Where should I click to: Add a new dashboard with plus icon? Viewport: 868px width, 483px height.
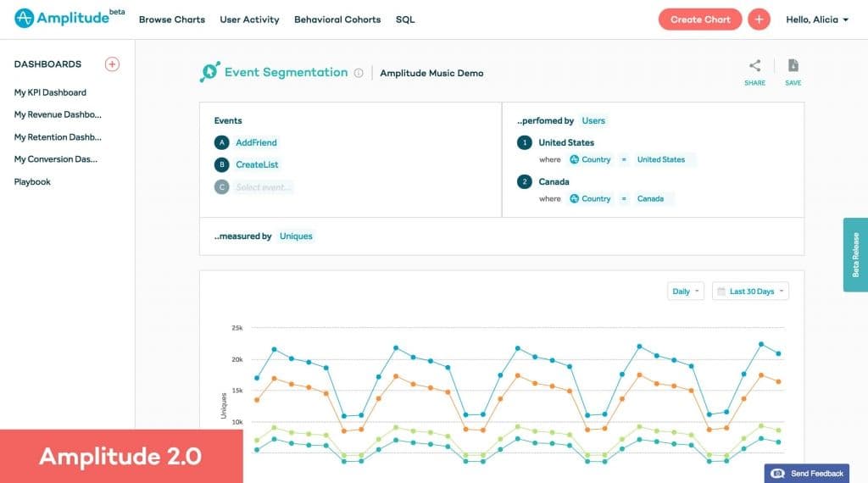(112, 64)
